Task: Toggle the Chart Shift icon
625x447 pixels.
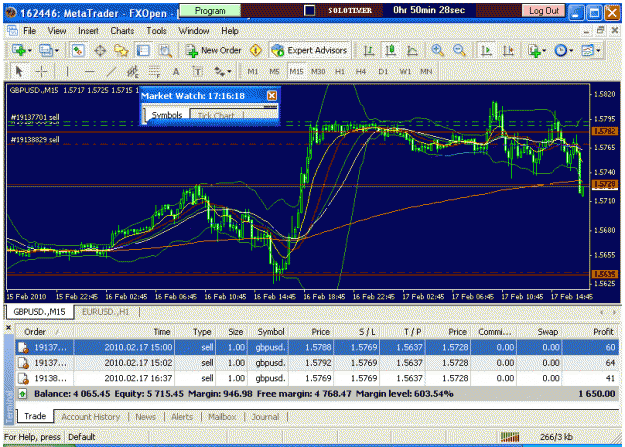Action: click(508, 51)
